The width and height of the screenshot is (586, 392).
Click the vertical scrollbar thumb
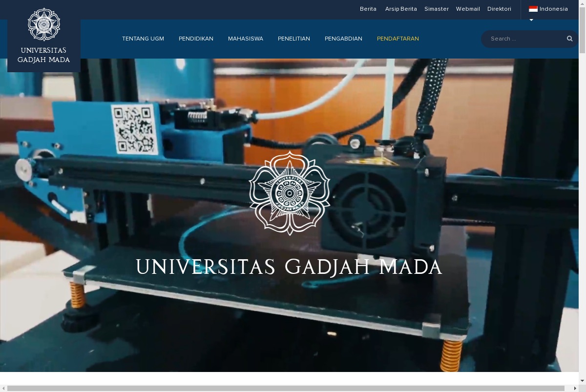(582, 30)
